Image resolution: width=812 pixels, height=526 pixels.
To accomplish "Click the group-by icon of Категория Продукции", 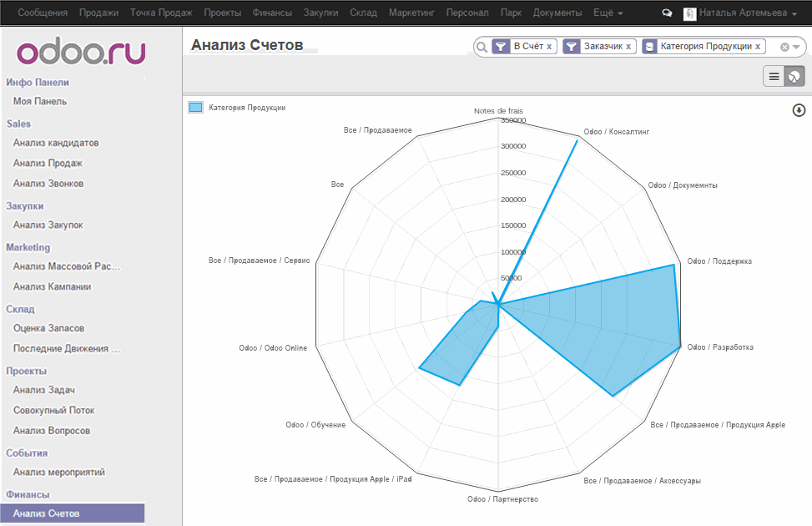I will coord(649,47).
